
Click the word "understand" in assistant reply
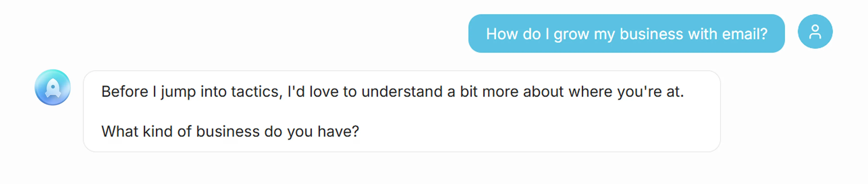pos(402,92)
